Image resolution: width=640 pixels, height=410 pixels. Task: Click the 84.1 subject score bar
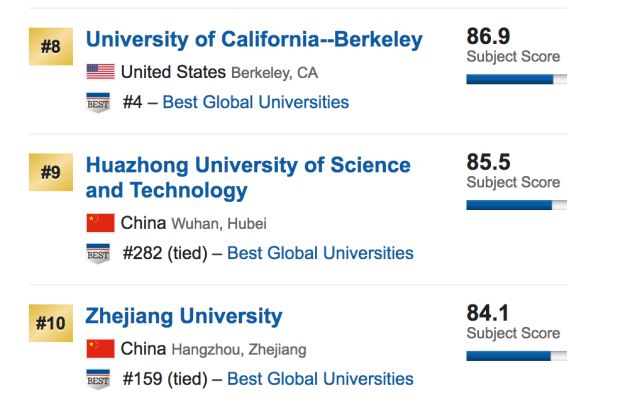tap(516, 355)
